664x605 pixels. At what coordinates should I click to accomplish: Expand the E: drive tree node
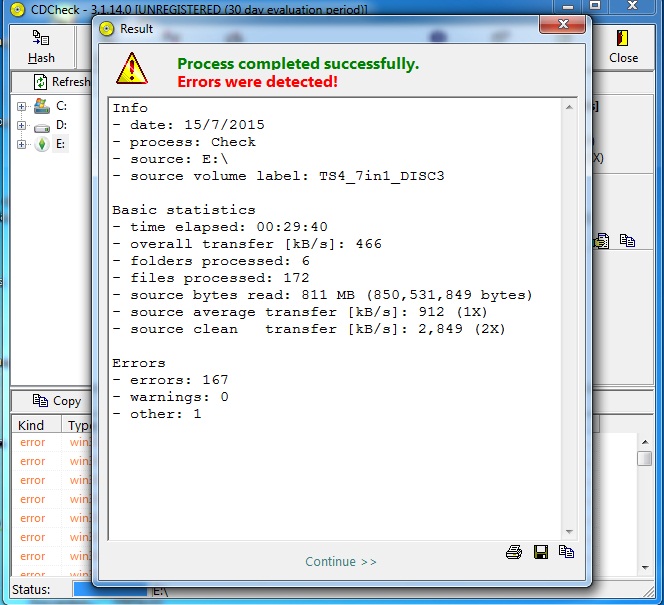[21, 145]
